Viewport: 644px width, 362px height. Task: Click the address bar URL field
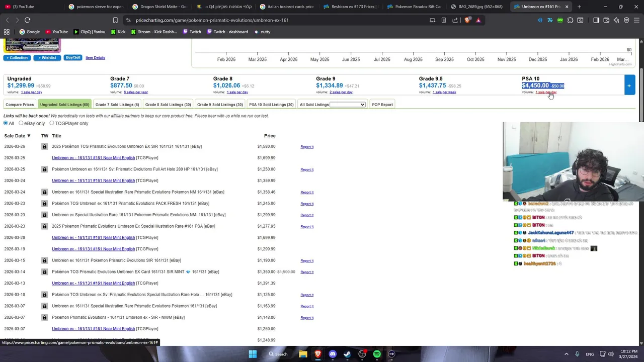[x=277, y=20]
